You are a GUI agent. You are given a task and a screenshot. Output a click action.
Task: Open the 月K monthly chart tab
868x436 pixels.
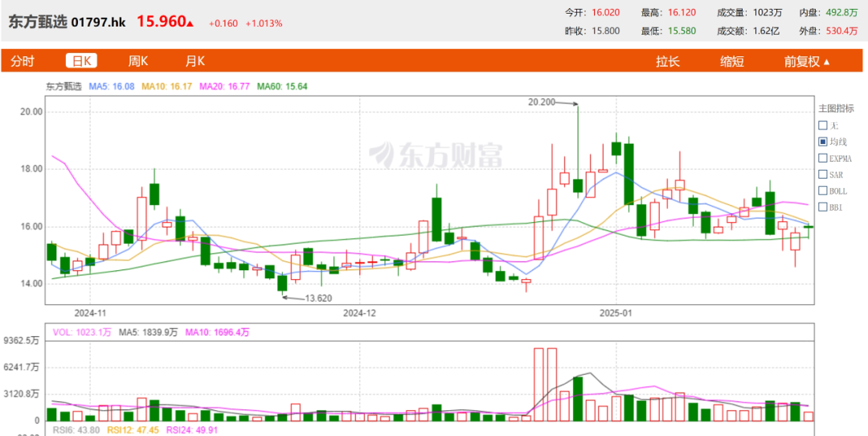pos(194,61)
